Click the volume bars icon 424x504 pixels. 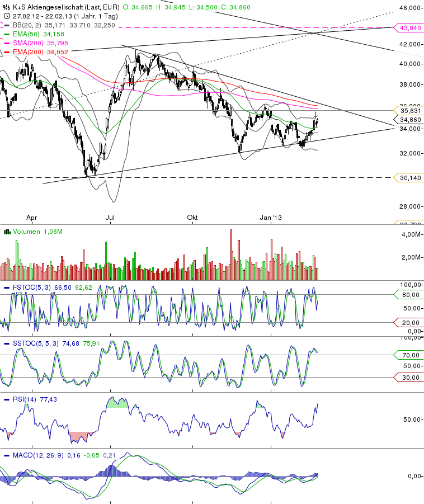coord(7,232)
